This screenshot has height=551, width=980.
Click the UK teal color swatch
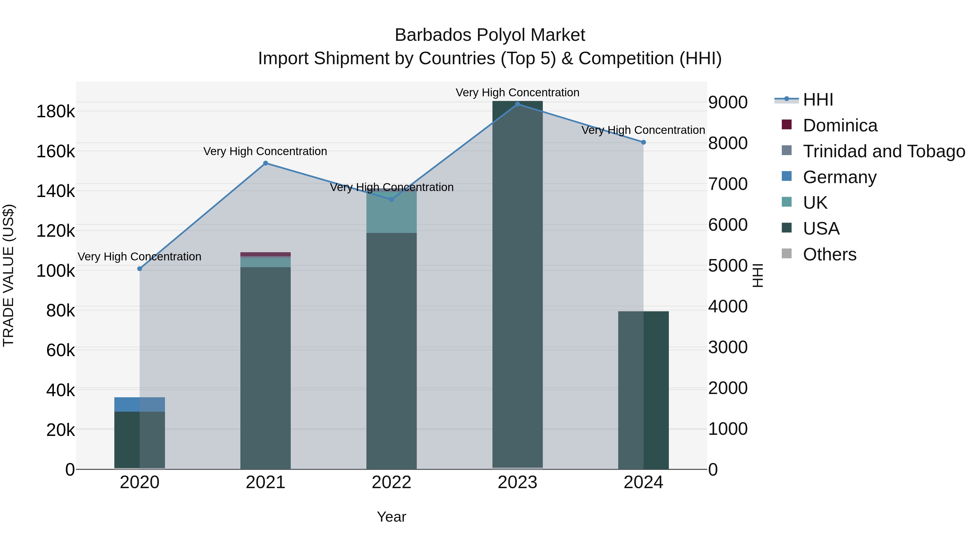point(786,202)
